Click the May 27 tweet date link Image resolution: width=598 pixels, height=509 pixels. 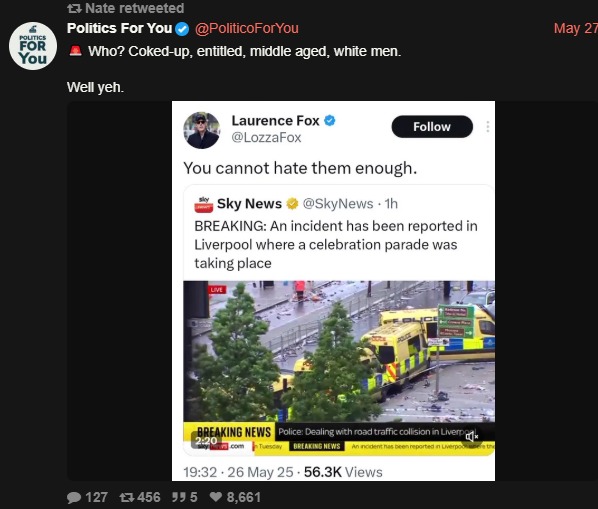pos(575,29)
